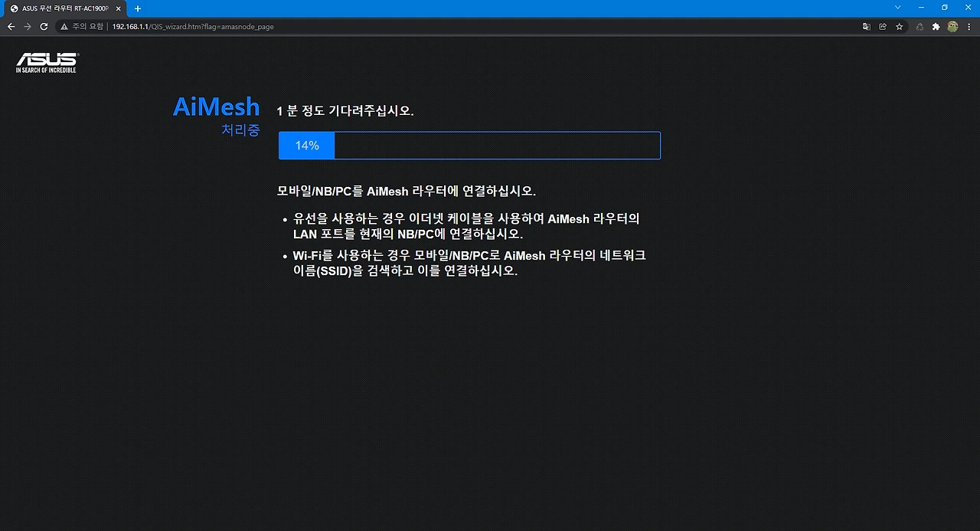980x531 pixels.
Task: Close the ASUS router tab
Action: tap(118, 8)
